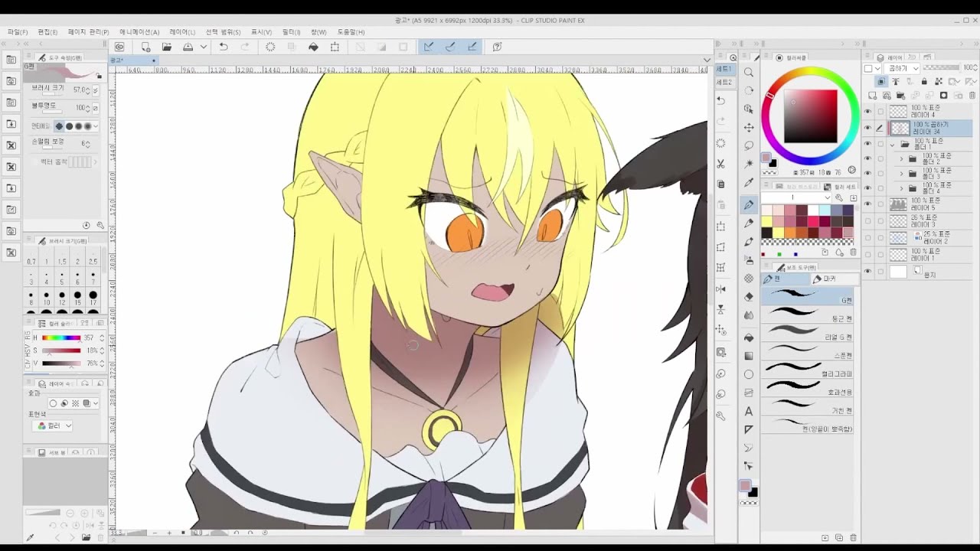Open the 파일(F) menu
The height and width of the screenshot is (551, 980).
(x=18, y=32)
